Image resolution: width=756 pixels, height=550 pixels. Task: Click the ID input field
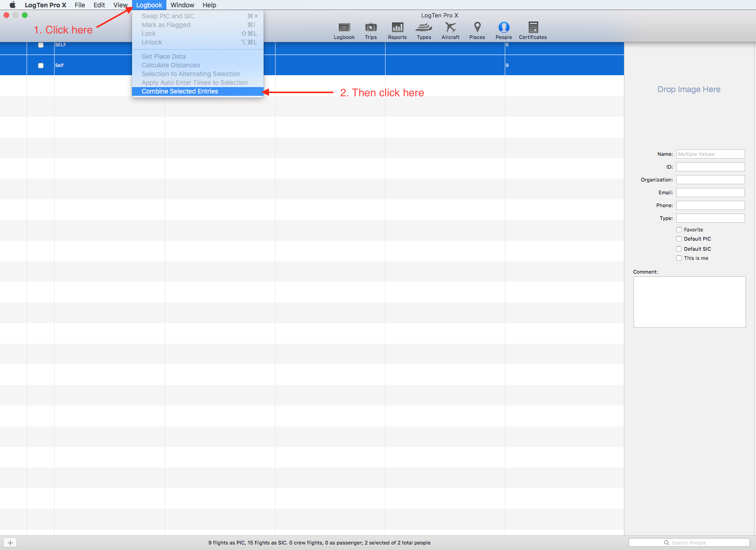coord(710,167)
